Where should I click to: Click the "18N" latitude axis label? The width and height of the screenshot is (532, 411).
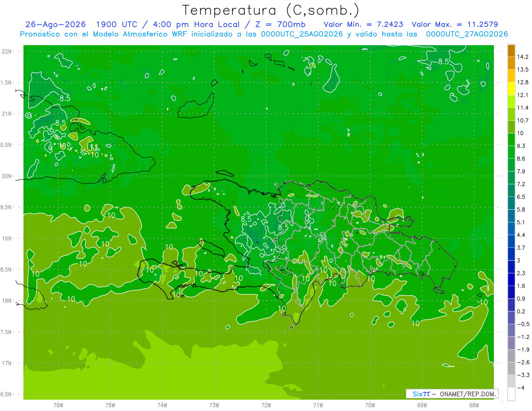click(x=7, y=301)
